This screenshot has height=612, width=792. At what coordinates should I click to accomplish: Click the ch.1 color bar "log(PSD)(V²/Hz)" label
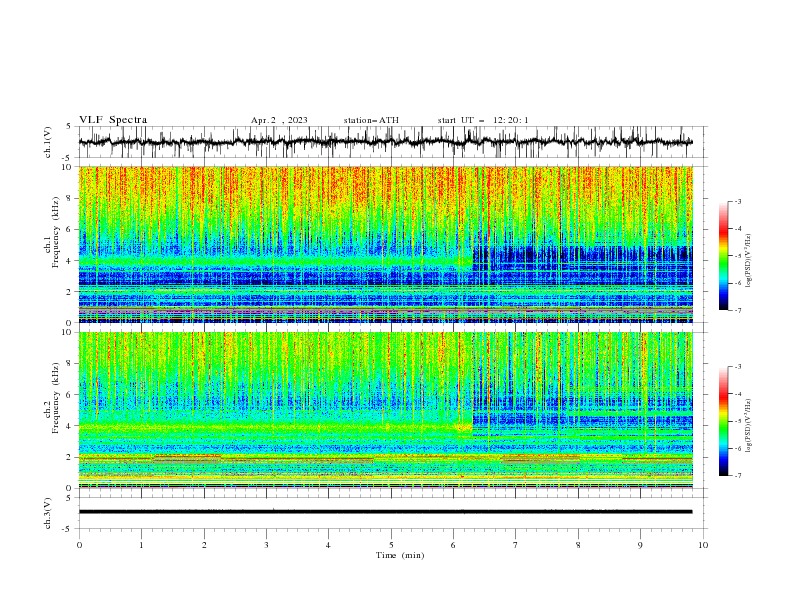tap(749, 261)
